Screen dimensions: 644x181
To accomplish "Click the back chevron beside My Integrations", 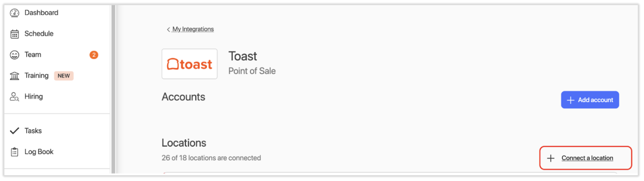I will pos(168,29).
